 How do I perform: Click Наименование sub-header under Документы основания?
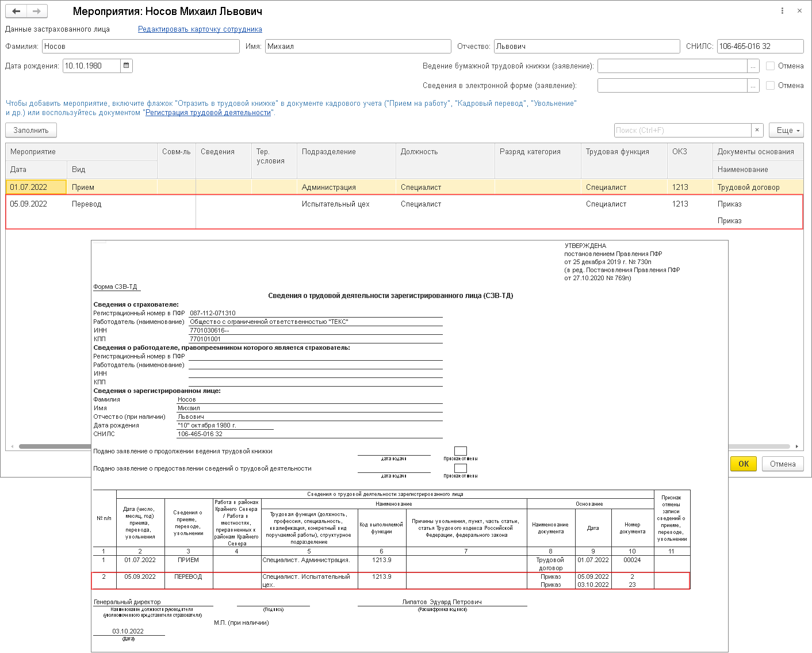coord(758,170)
